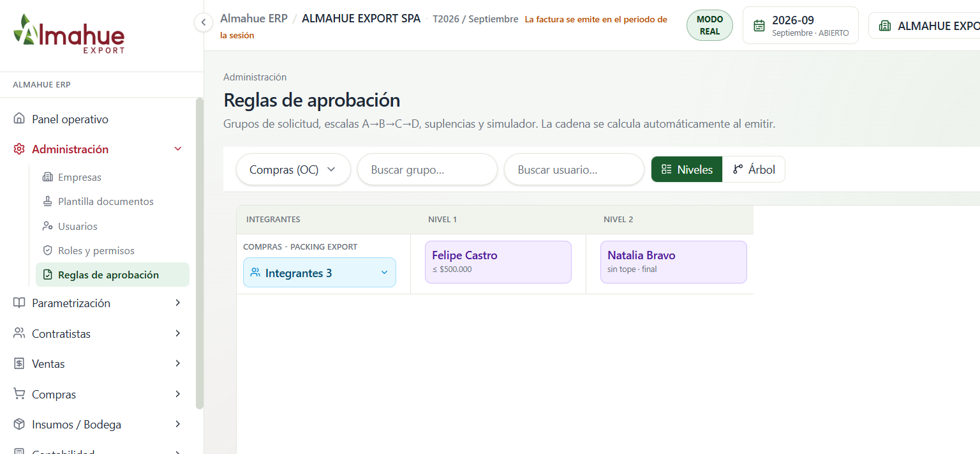
Task: Click the COMPRAS - PACKING EXPORT group label
Action: 301,247
